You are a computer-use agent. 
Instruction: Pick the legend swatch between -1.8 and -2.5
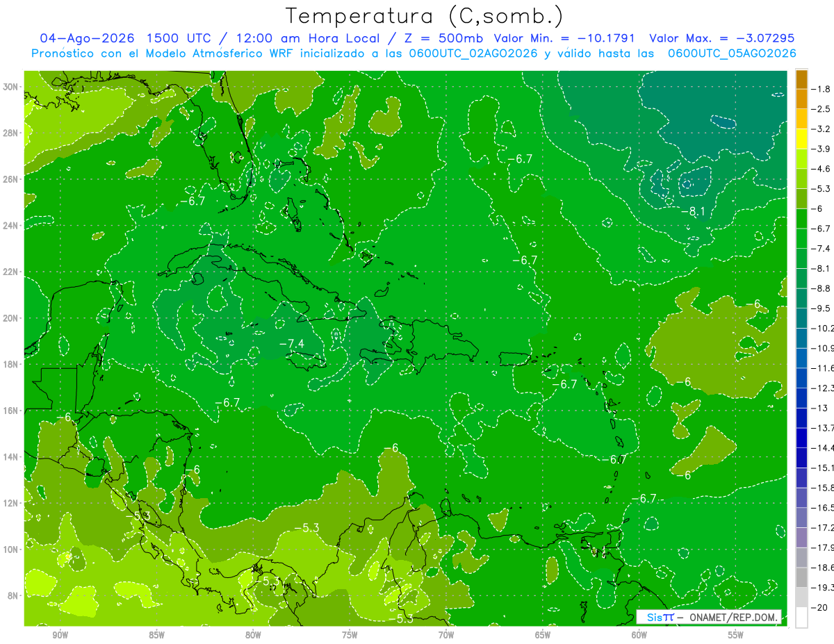[x=801, y=99]
